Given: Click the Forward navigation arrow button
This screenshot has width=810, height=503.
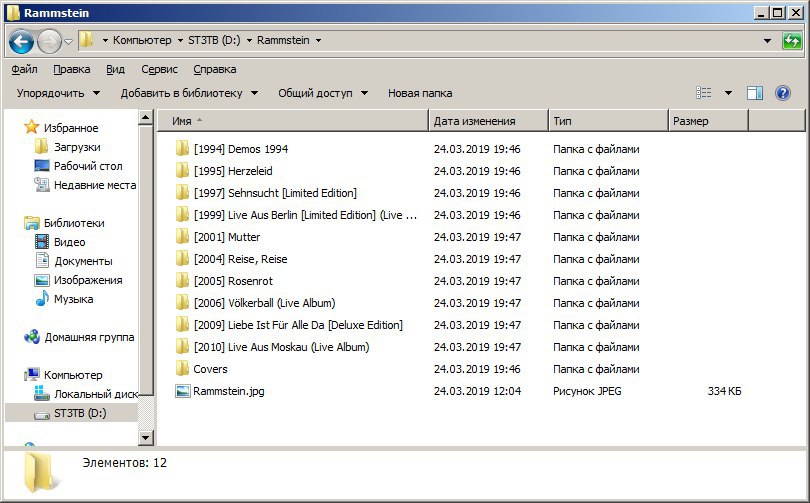Looking at the screenshot, I should coord(49,41).
